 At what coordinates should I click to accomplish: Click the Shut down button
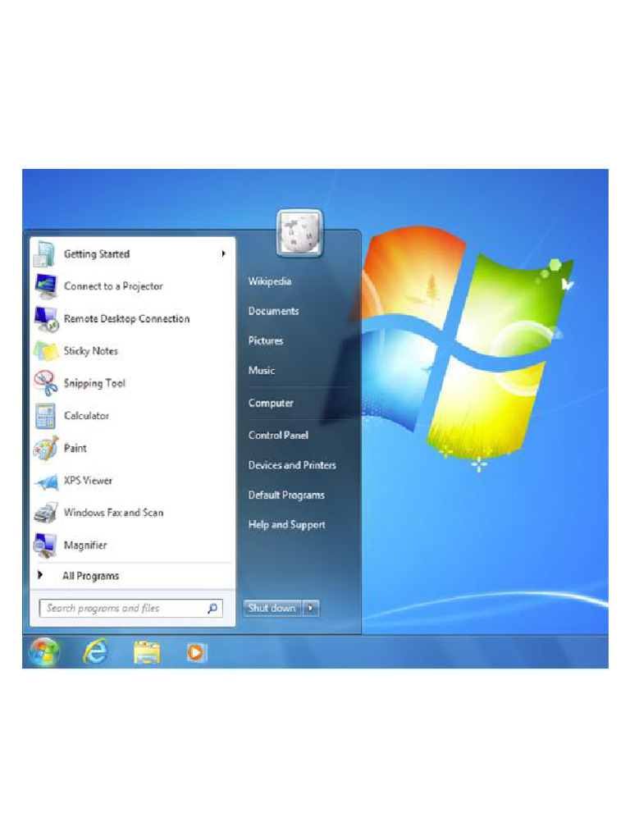pos(272,608)
